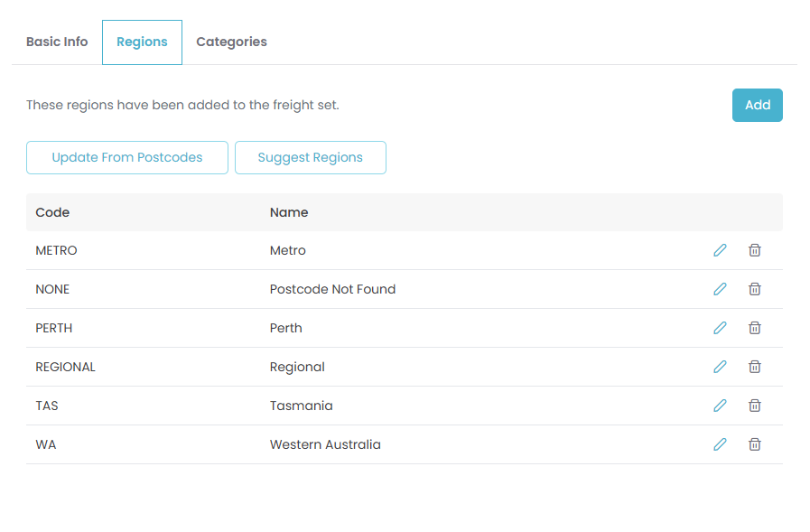Remove the PERTH region via trash icon
This screenshot has height=532, width=810.
pos(755,328)
